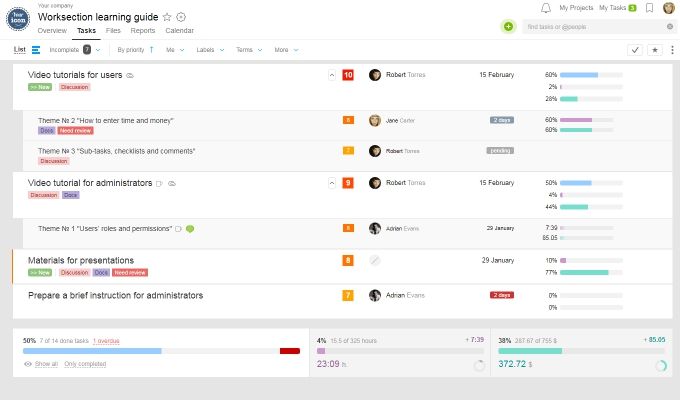The width and height of the screenshot is (680, 400).
Task: Open the three-dot options menu in toolbar
Action: (x=672, y=49)
